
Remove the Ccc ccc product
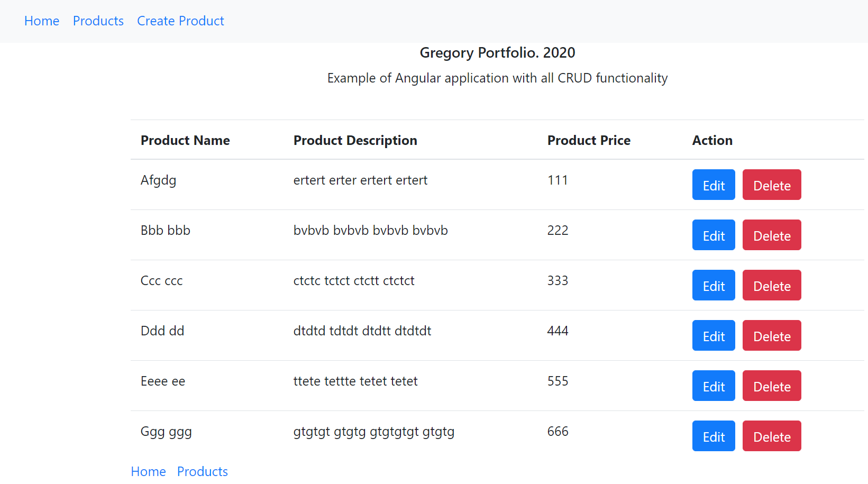pos(772,286)
